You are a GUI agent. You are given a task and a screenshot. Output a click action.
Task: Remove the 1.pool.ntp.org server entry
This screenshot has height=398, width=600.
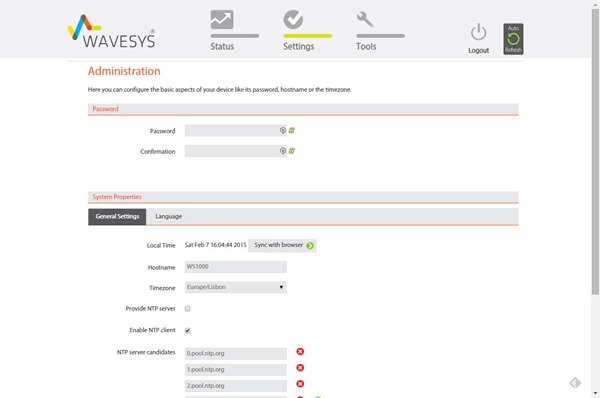[x=300, y=368]
